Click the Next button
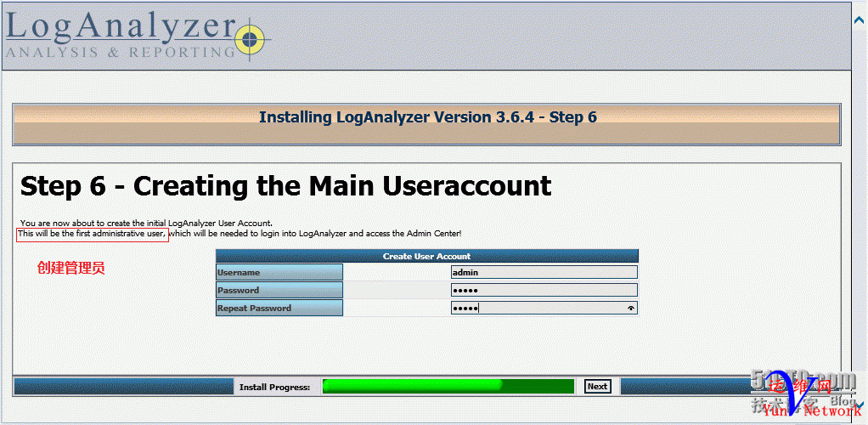This screenshot has height=425, width=868. coord(597,386)
